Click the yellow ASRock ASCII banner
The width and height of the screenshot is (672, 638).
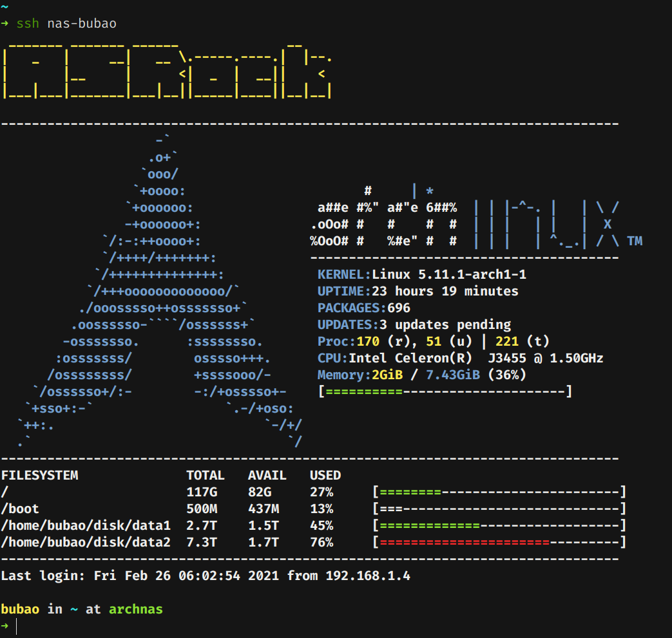167,71
